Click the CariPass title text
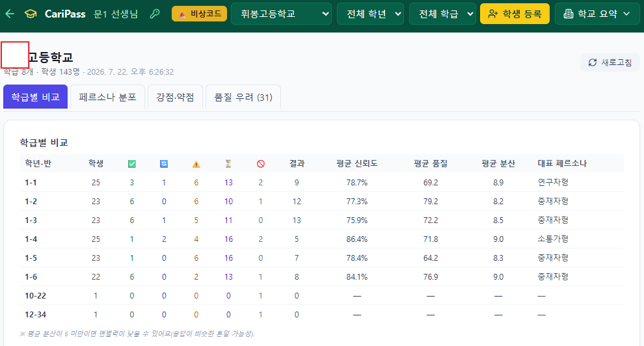 [x=65, y=14]
